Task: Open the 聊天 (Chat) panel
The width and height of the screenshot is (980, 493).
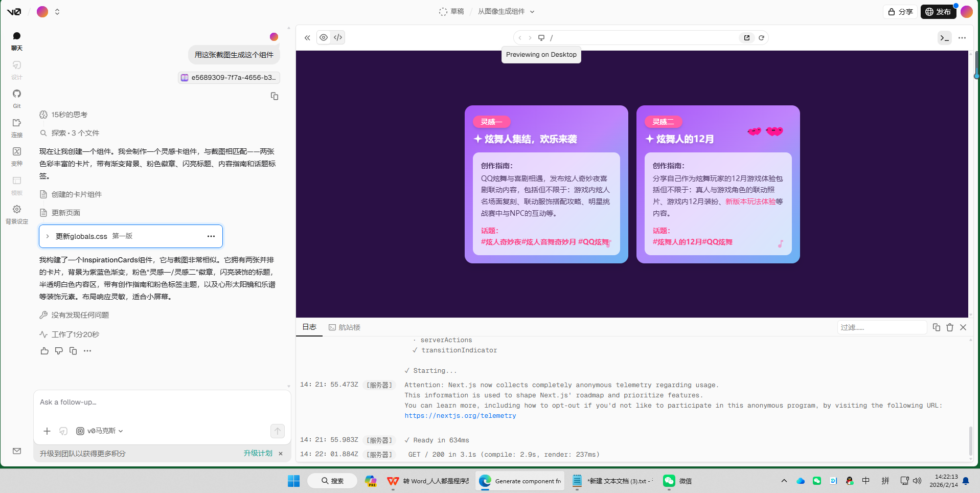Action: (x=16, y=41)
